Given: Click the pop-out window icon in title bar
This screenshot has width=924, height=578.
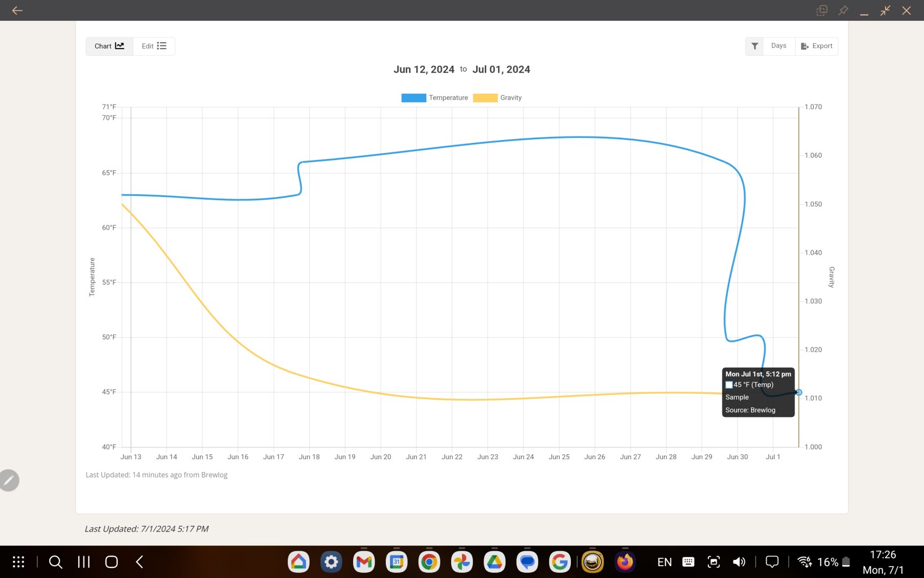Looking at the screenshot, I should (822, 11).
